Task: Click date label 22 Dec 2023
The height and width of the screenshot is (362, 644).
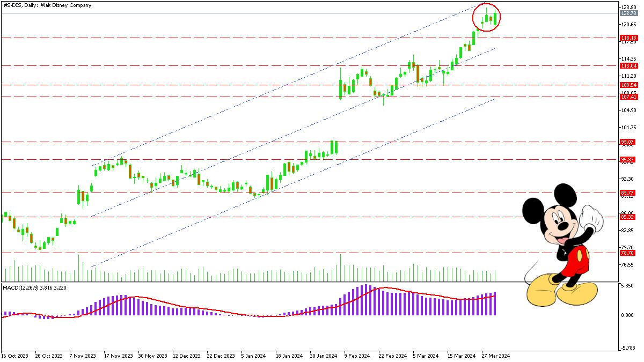Action: point(221,356)
